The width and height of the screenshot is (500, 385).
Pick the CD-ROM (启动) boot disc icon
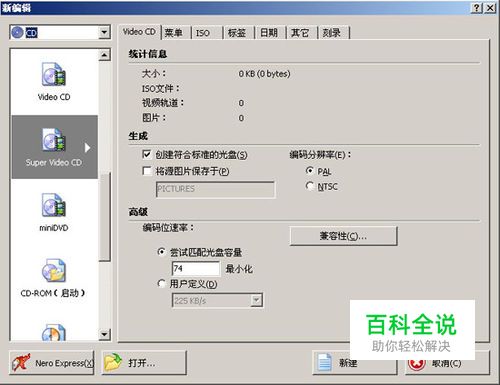(x=54, y=270)
